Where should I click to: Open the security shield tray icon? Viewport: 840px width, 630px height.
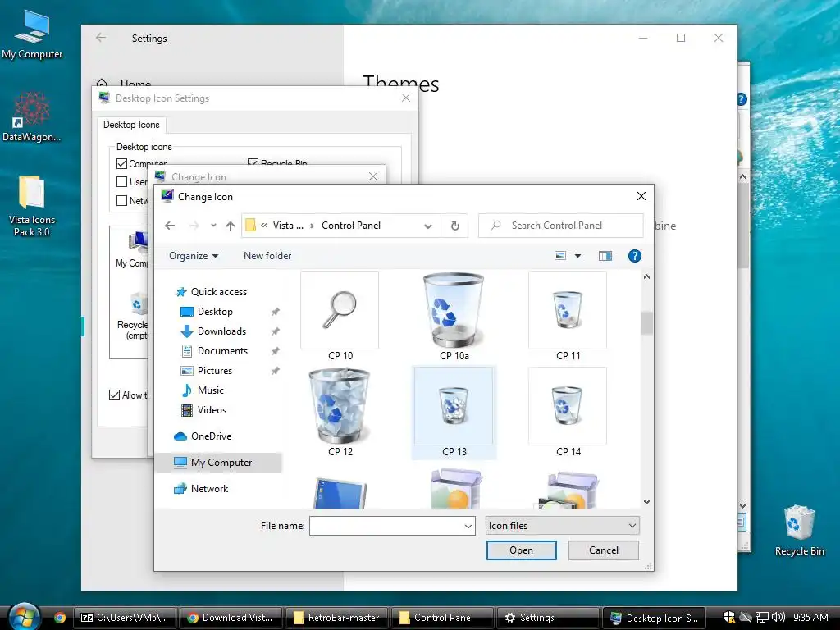728,617
